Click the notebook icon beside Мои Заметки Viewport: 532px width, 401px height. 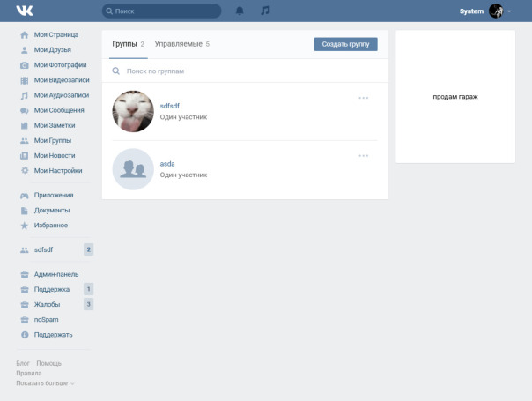pos(24,126)
